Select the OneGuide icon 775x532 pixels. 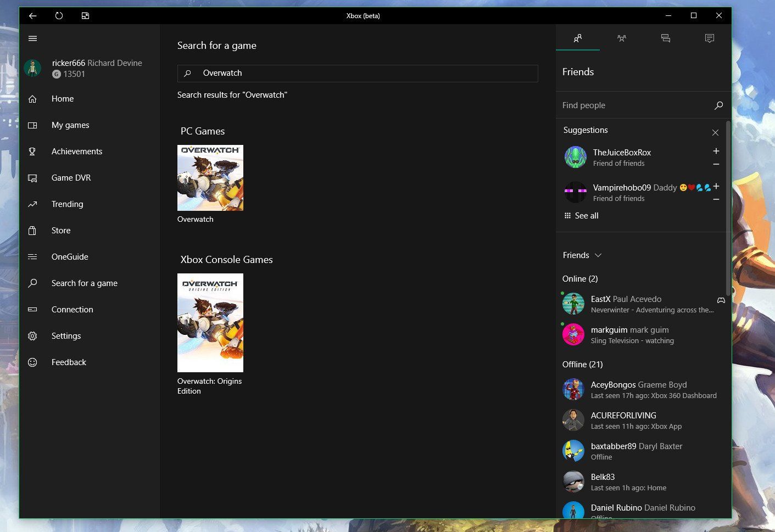click(32, 256)
